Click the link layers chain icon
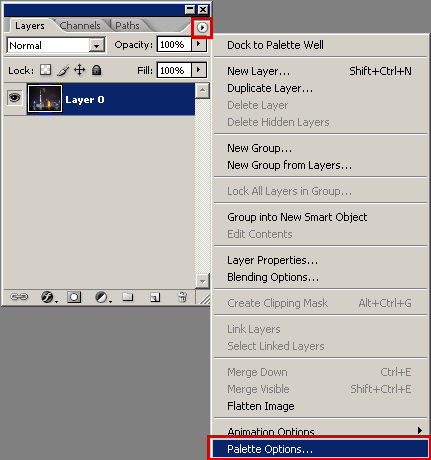The image size is (431, 460). [x=19, y=296]
